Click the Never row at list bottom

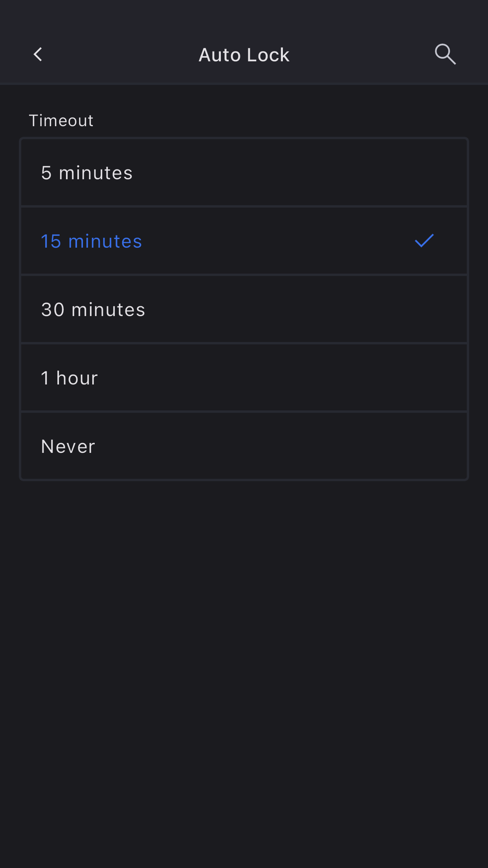click(244, 446)
